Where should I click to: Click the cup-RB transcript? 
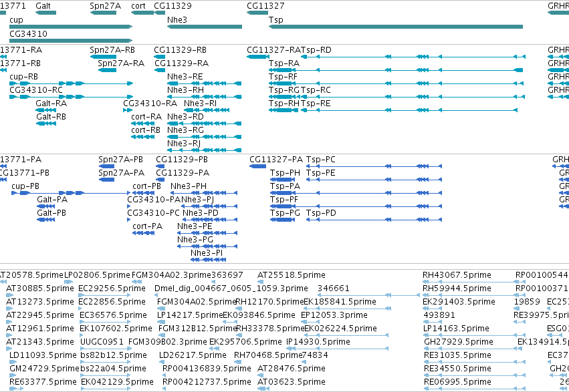(71, 83)
